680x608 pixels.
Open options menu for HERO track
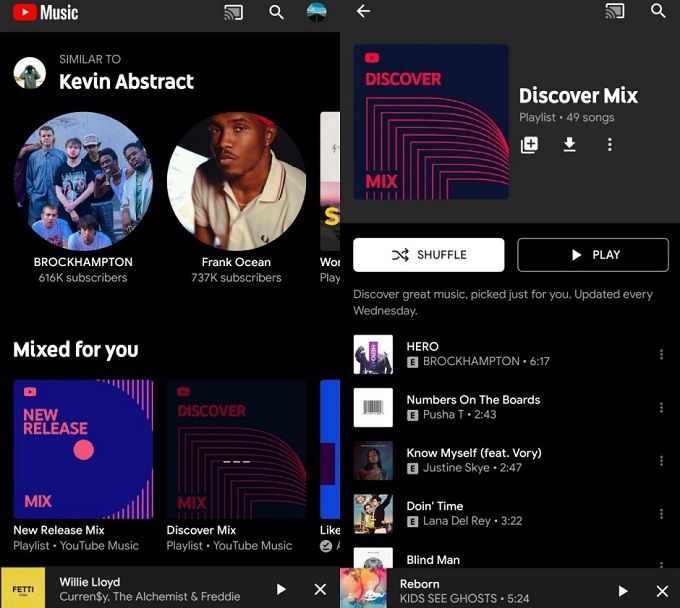coord(661,354)
